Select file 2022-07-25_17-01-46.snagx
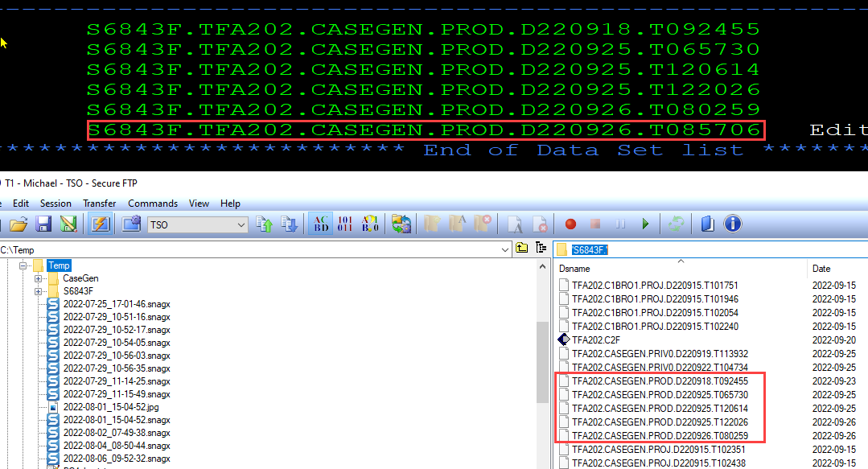The width and height of the screenshot is (868, 469). (x=117, y=304)
